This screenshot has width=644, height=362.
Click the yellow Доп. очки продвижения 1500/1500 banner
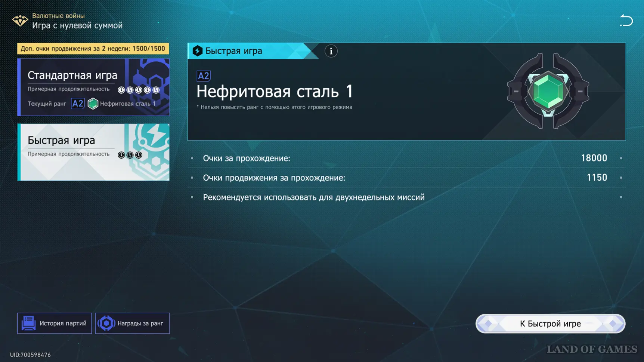[93, 49]
